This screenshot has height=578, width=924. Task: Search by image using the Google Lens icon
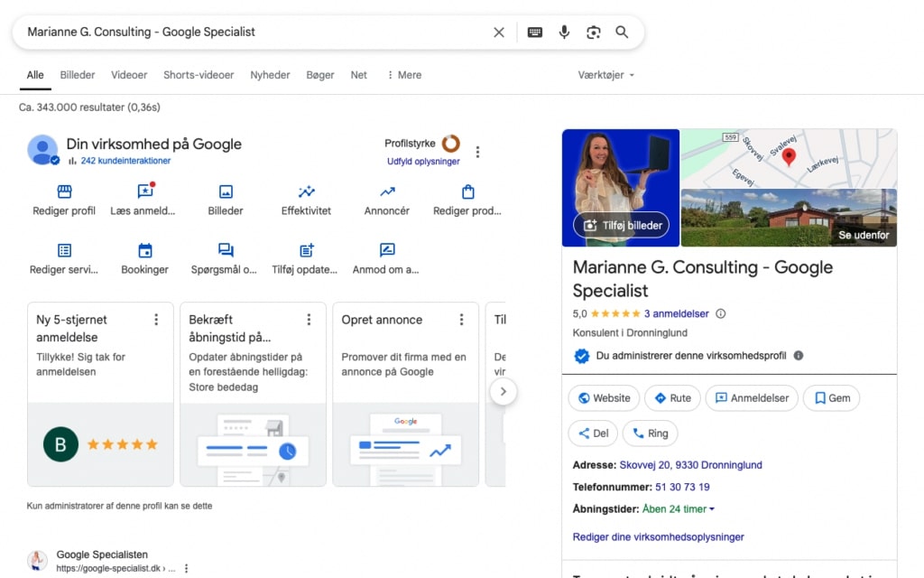[x=593, y=32]
